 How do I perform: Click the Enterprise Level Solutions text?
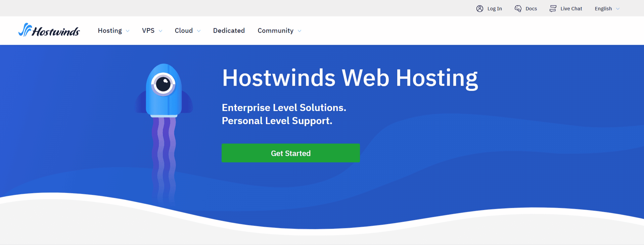coord(284,107)
